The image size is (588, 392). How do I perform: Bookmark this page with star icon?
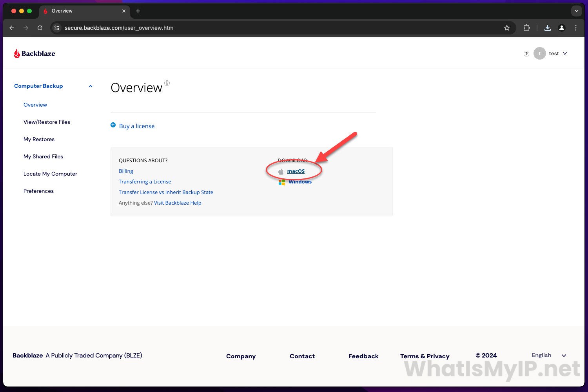(x=507, y=28)
